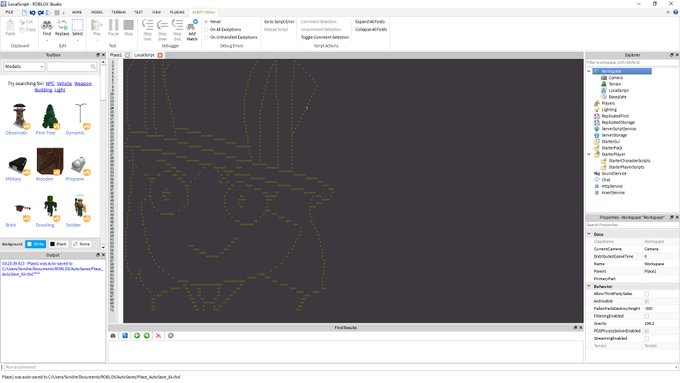Image resolution: width=680 pixels, height=383 pixels.
Task: Toggle the Archivable checkbox
Action: [x=647, y=301]
